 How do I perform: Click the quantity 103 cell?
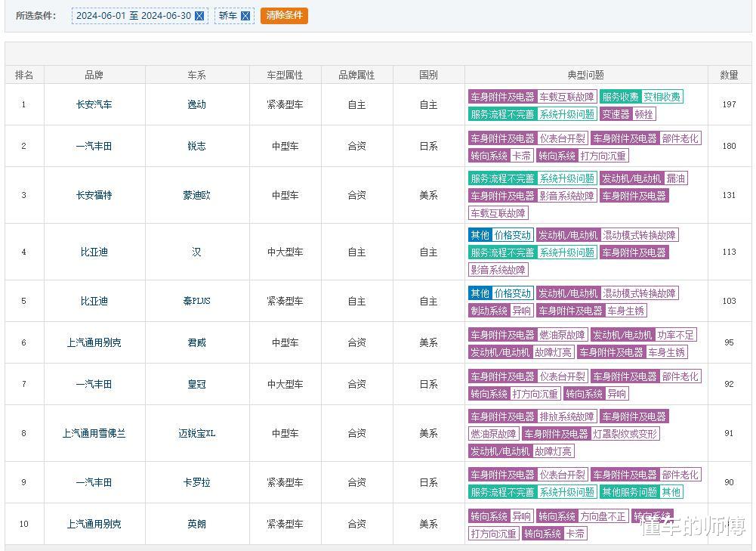pos(729,301)
